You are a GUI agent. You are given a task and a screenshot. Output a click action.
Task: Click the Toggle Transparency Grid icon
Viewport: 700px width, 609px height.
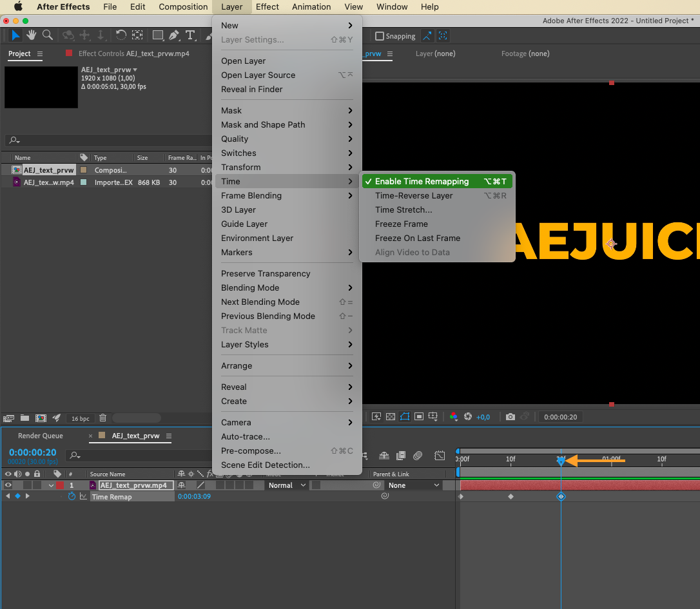click(x=390, y=417)
